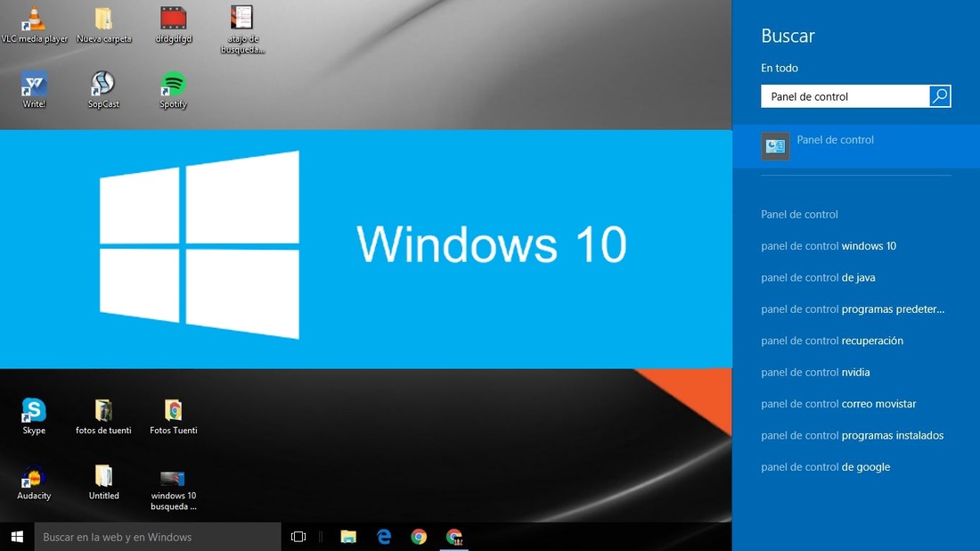This screenshot has width=980, height=551.
Task: Choose suggestion panel de control programas instalados
Action: [x=853, y=435]
